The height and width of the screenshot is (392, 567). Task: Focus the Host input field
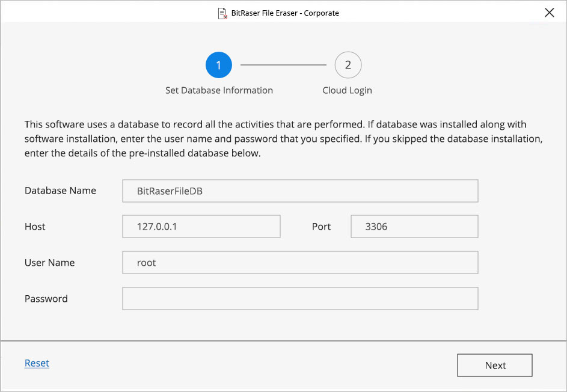coord(201,227)
